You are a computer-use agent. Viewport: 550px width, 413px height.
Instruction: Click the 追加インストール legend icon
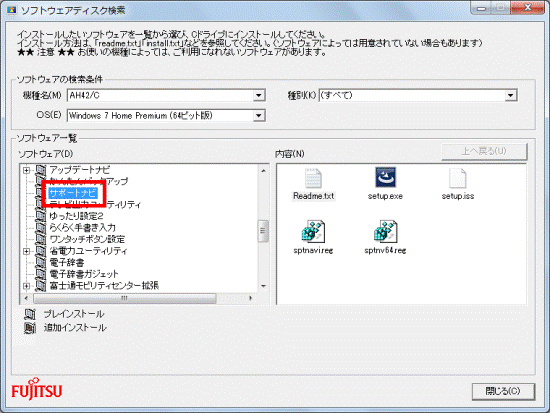pyautogui.click(x=30, y=328)
